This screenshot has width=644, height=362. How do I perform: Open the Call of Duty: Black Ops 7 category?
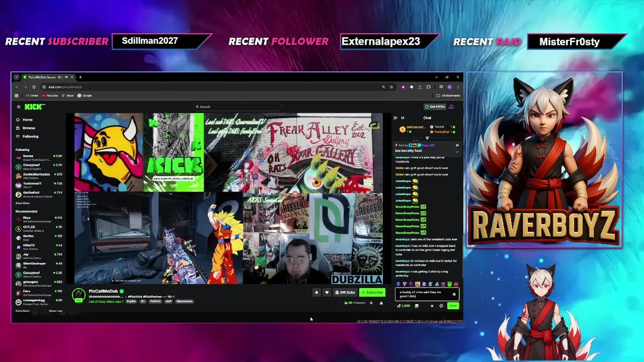point(106,301)
